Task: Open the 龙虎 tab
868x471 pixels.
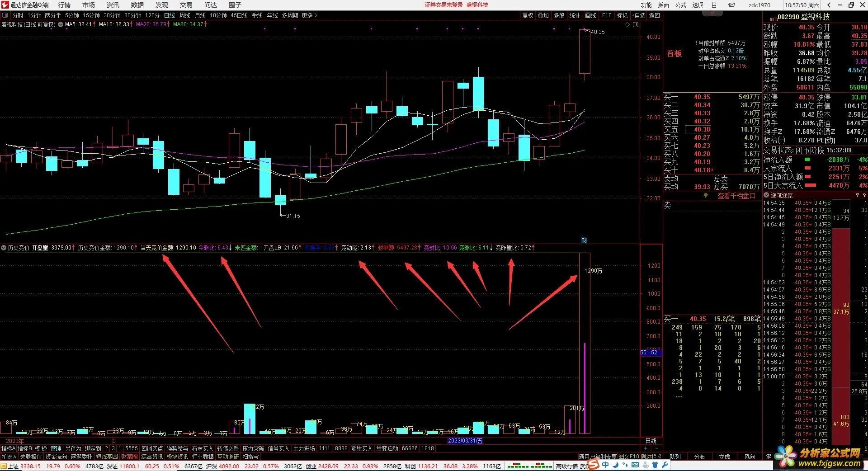Action: pyautogui.click(x=724, y=457)
